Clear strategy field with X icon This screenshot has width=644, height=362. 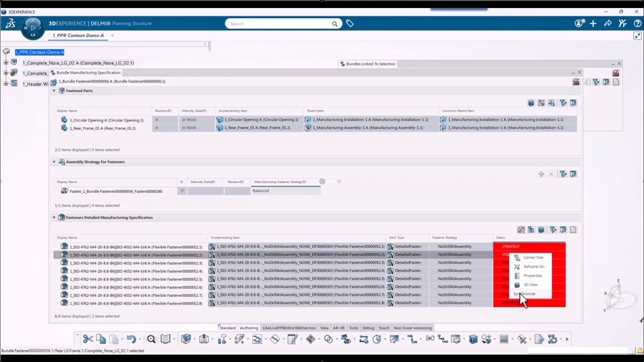(x=323, y=182)
